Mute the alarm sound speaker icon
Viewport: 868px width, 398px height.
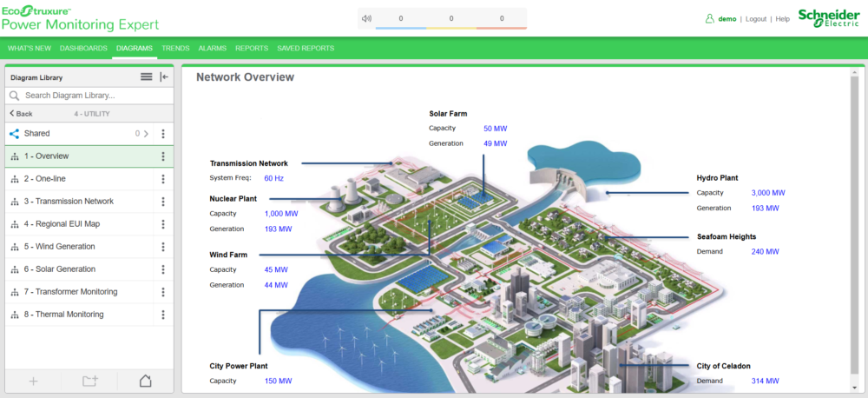pyautogui.click(x=366, y=18)
